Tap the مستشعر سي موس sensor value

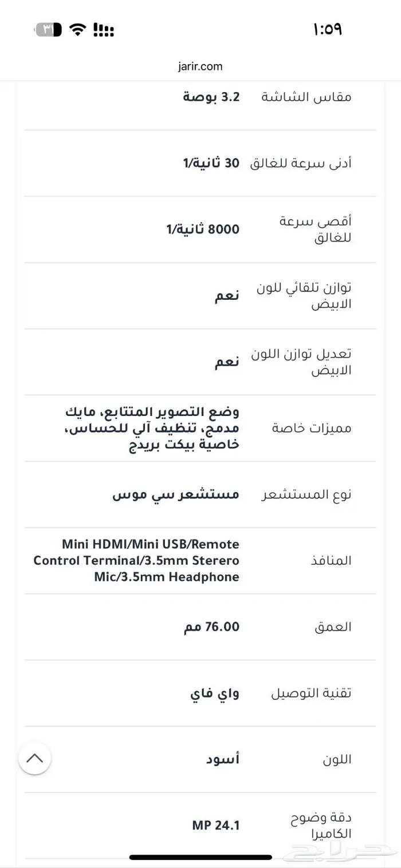point(176,494)
